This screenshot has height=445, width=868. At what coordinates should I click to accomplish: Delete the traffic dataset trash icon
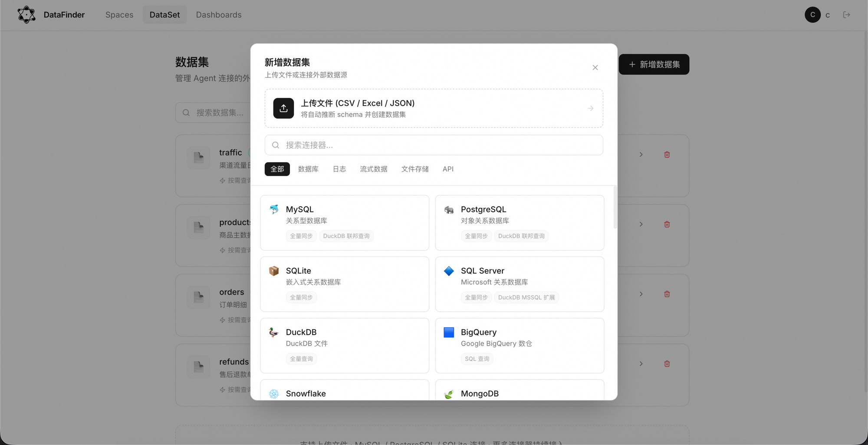tap(667, 155)
